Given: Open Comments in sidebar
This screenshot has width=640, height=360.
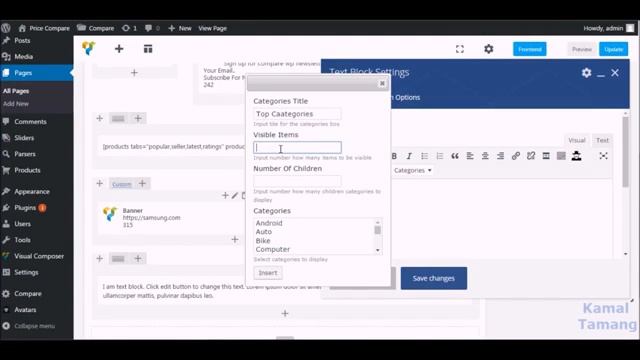Looking at the screenshot, I should (x=30, y=122).
